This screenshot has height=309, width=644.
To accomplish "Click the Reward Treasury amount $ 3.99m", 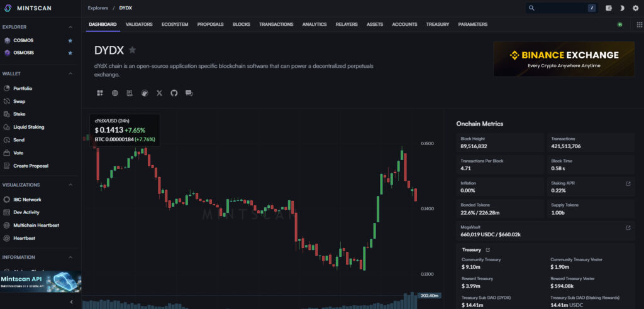I will coord(472,286).
